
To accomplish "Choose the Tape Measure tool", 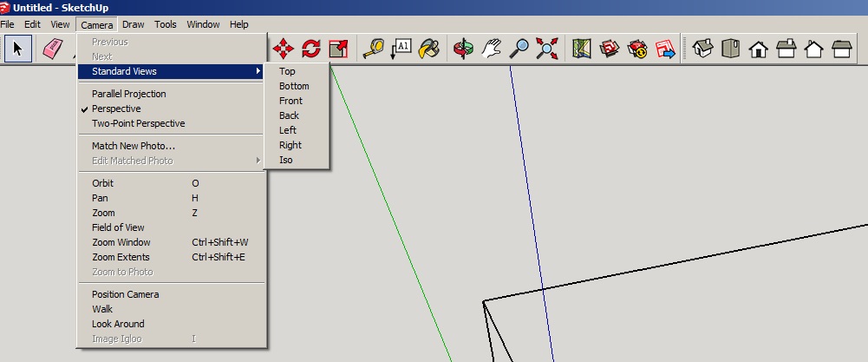I will click(x=374, y=49).
